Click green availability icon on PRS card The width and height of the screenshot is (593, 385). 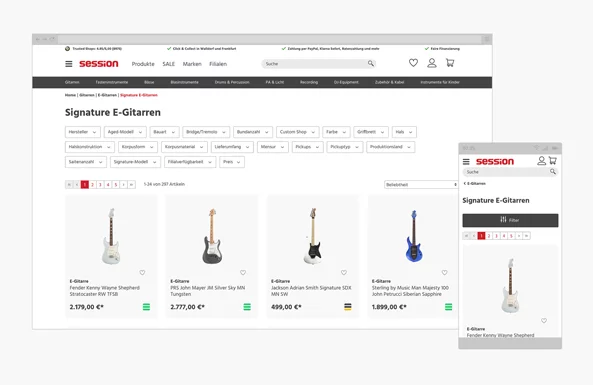click(247, 307)
